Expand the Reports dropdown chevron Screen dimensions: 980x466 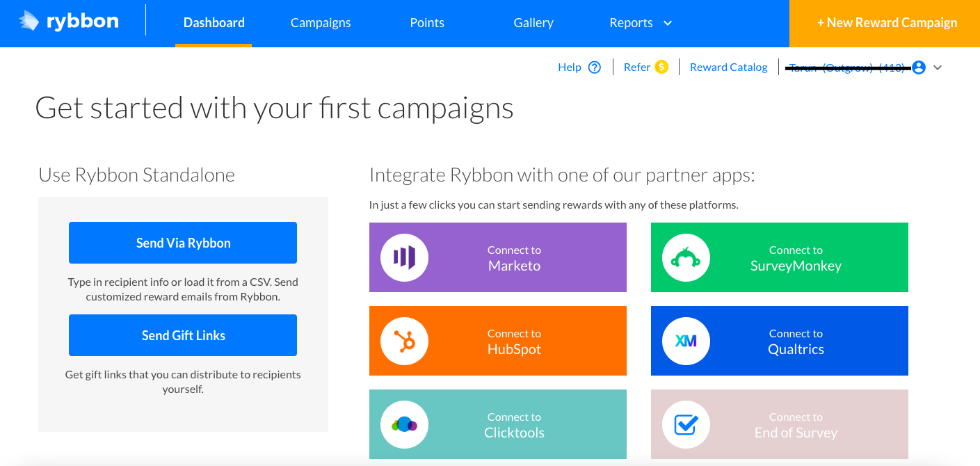pyautogui.click(x=668, y=23)
